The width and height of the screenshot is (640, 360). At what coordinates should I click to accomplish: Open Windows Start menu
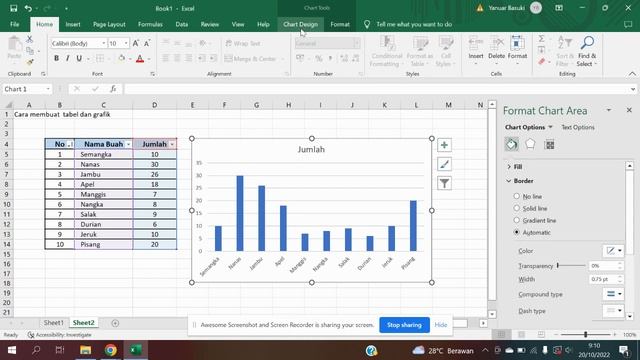click(11, 350)
